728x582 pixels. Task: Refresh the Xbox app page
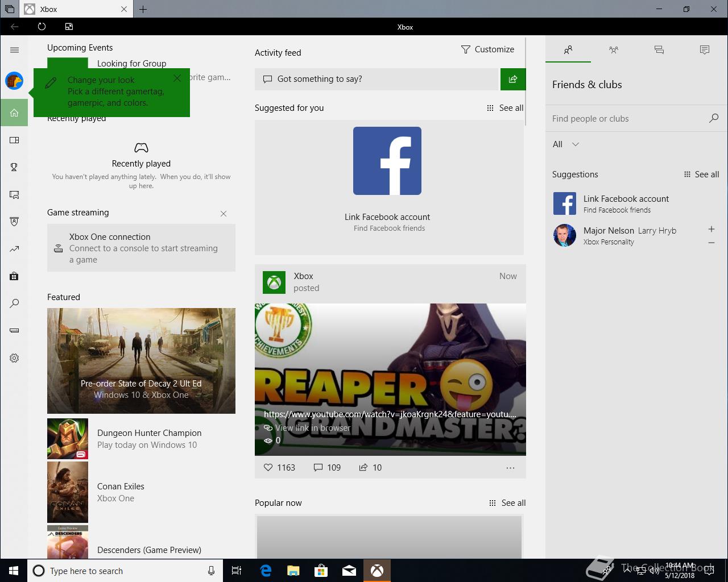[42, 27]
